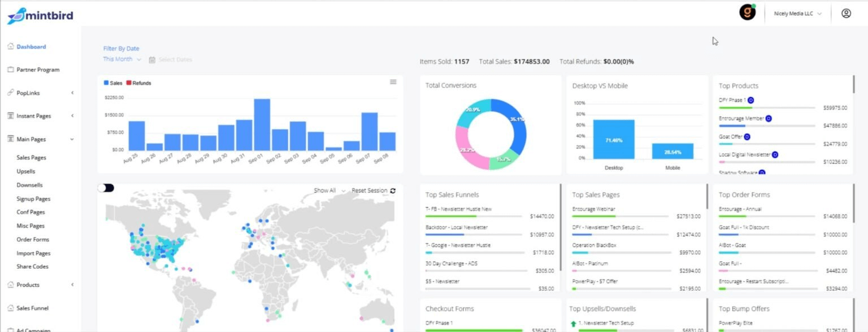Image resolution: width=868 pixels, height=332 pixels.
Task: Open the Upsells pages link
Action: click(x=26, y=171)
